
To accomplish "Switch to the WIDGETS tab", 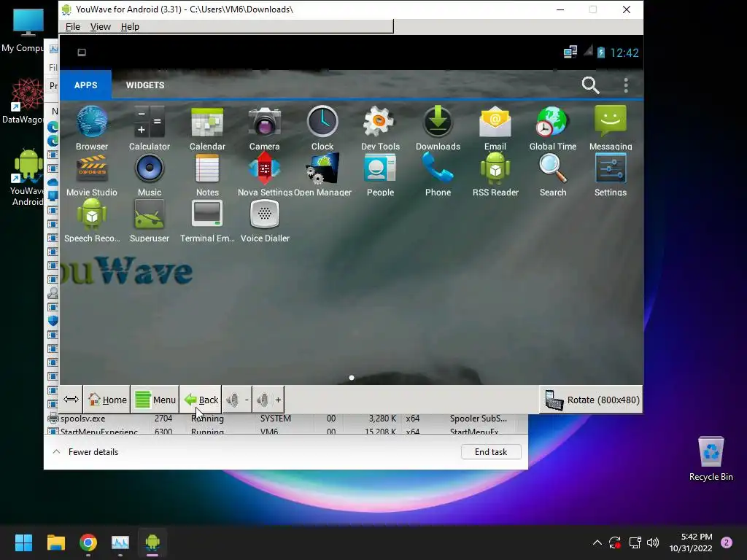I will (x=145, y=85).
